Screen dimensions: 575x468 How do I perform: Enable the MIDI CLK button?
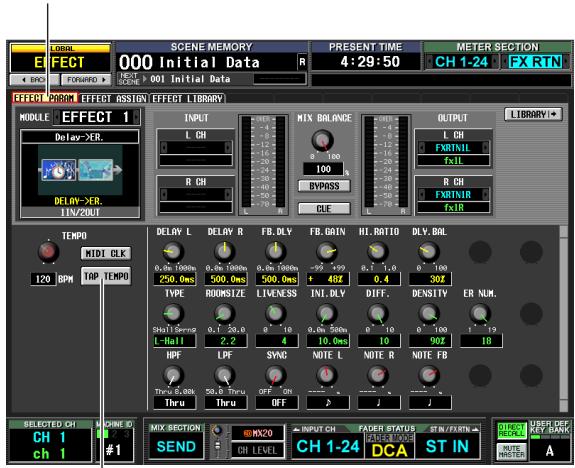coord(106,253)
